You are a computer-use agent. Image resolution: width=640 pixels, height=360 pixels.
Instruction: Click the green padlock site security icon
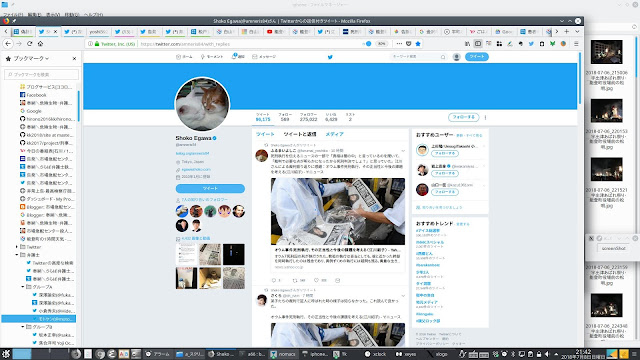[x=97, y=44]
